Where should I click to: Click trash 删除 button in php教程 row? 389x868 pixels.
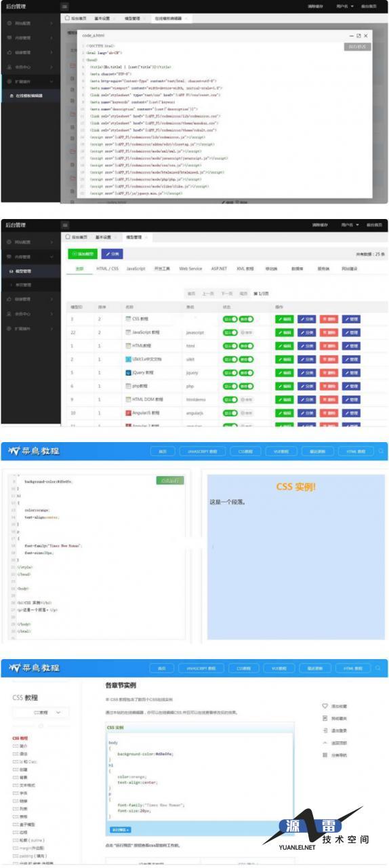coord(329,386)
